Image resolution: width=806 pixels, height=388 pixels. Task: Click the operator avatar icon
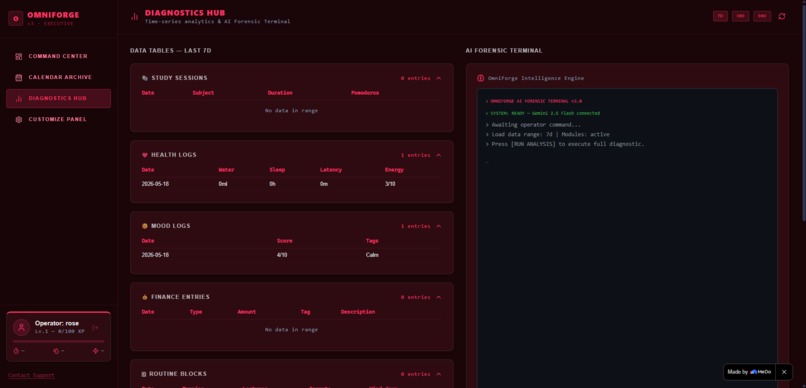tap(21, 327)
